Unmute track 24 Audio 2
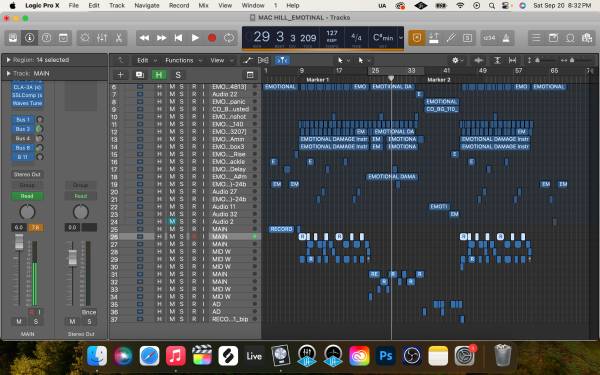The height and width of the screenshot is (375, 600). tap(172, 222)
